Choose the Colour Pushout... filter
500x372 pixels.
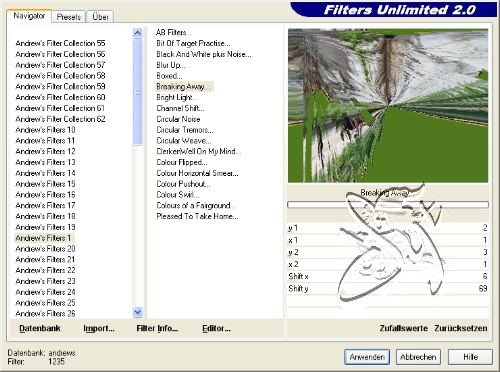[183, 184]
